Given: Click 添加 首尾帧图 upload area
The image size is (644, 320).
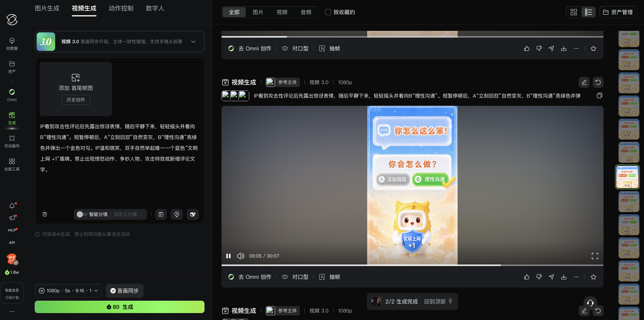Looking at the screenshot, I should tap(76, 89).
